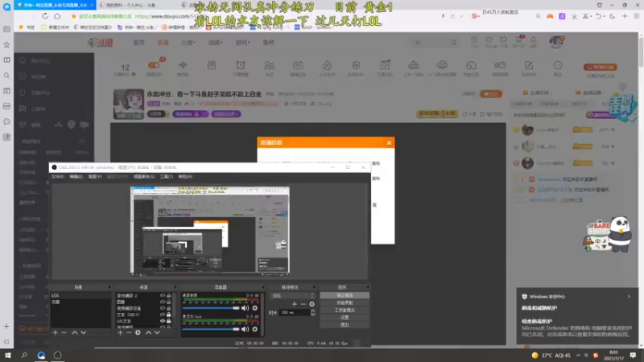This screenshot has height=362, width=644.
Task: Add a new scene in OBS Scenes panel
Action: click(55, 332)
